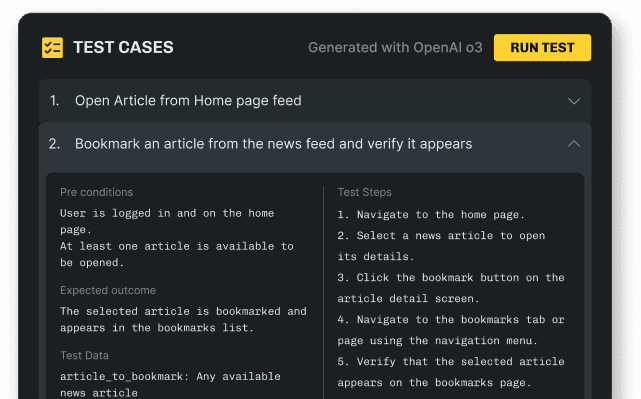Click At least one article is available text
Viewport: 641px width, 399px height.
(177, 254)
